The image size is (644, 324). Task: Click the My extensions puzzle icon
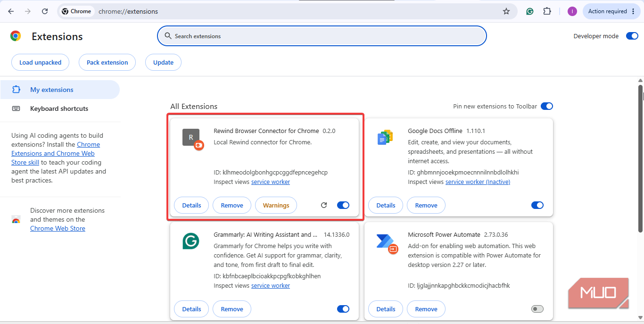click(16, 90)
